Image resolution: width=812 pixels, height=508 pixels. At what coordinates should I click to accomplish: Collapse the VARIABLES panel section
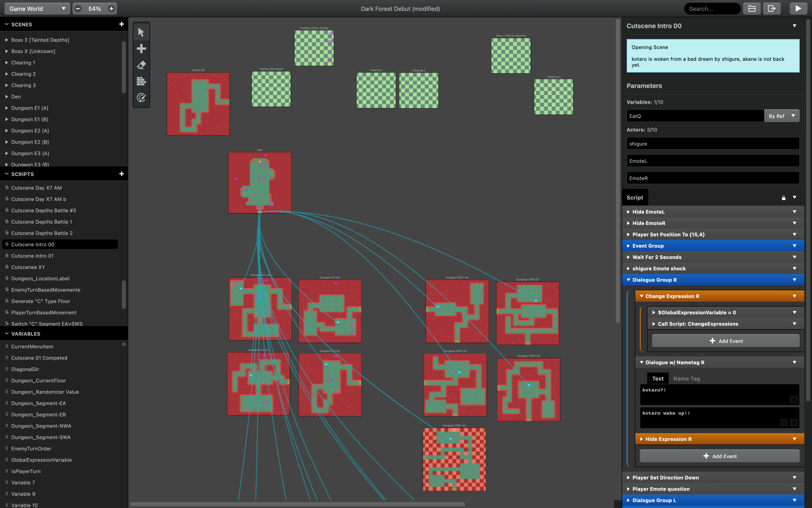(x=7, y=334)
